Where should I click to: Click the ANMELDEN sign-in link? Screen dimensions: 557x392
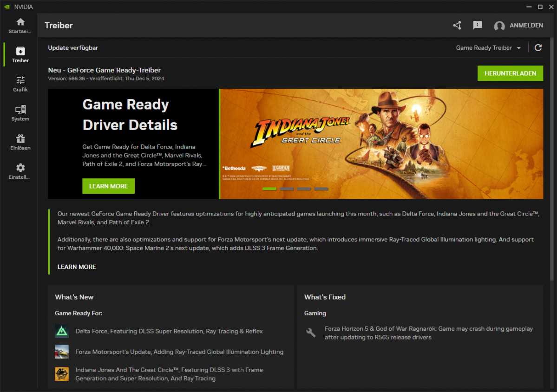pyautogui.click(x=526, y=25)
